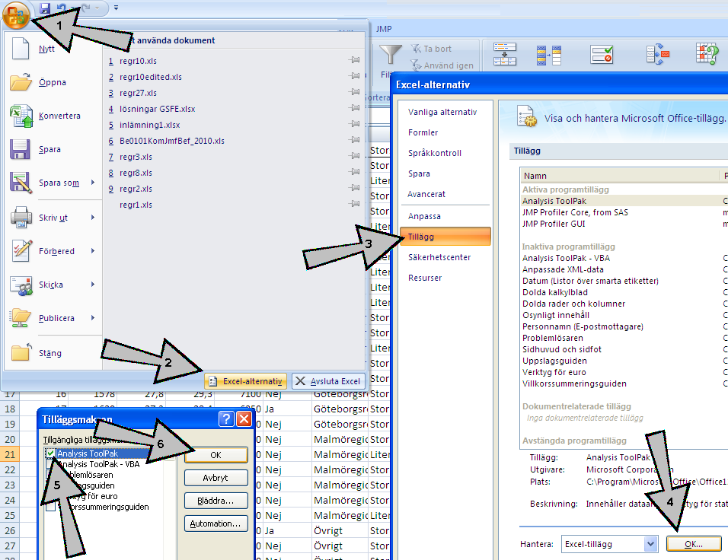Click the Konvertera workbook icon
This screenshot has height=560, width=728.
click(x=21, y=116)
